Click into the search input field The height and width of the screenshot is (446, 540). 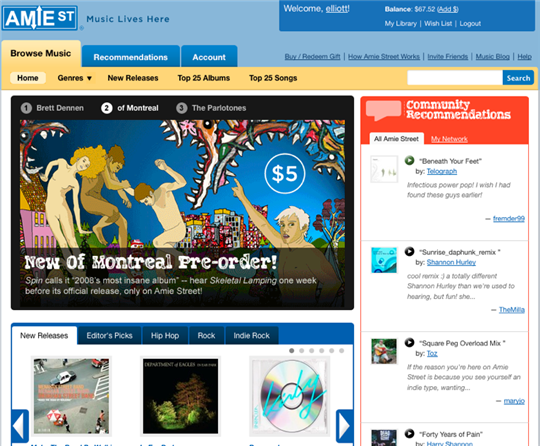click(455, 78)
